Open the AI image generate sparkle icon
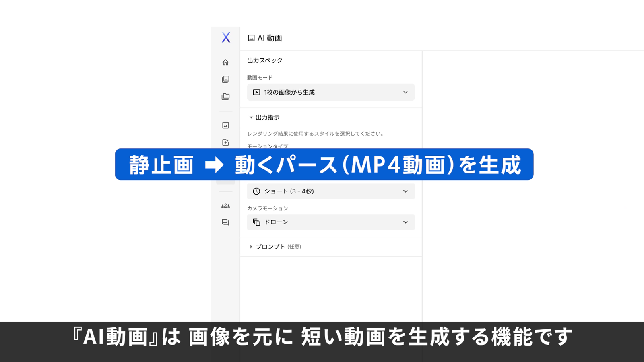Screen dimensions: 644x362 coord(225,142)
